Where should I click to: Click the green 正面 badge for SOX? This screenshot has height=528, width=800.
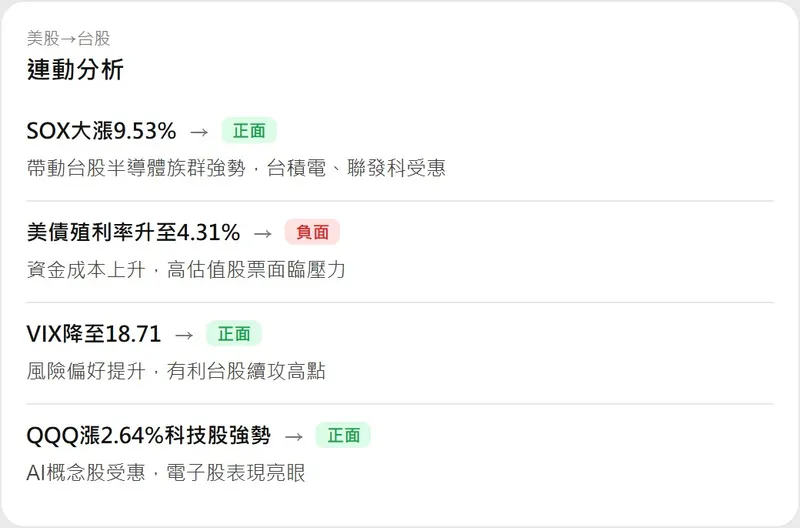249,131
